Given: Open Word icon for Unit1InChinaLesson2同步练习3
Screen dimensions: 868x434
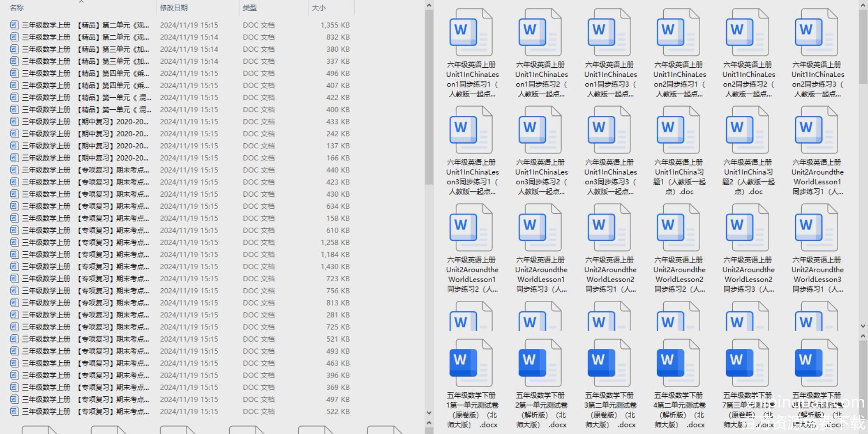Looking at the screenshot, I should [816, 33].
